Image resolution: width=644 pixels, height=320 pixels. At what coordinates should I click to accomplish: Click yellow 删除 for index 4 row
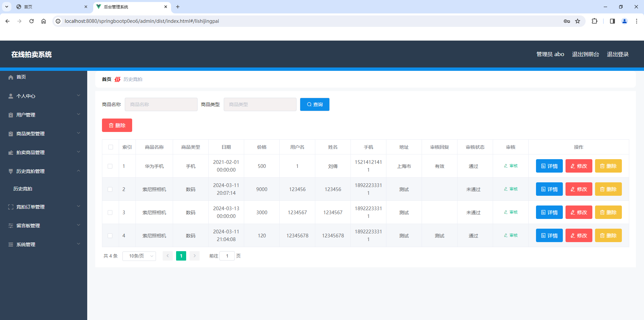[608, 235]
